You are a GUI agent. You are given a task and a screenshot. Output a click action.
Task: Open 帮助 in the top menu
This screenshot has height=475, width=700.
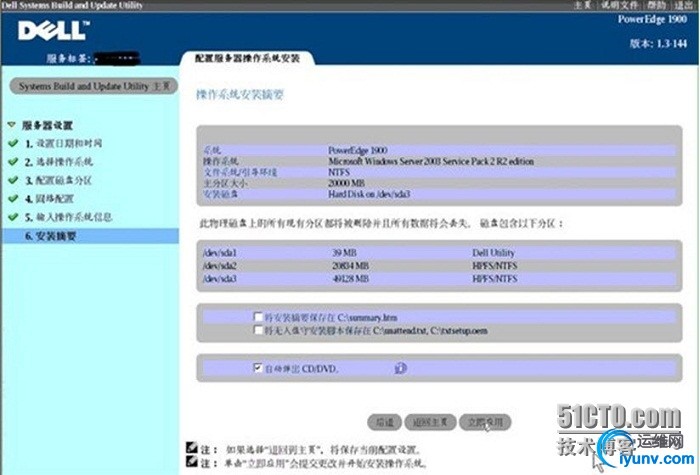click(x=656, y=5)
